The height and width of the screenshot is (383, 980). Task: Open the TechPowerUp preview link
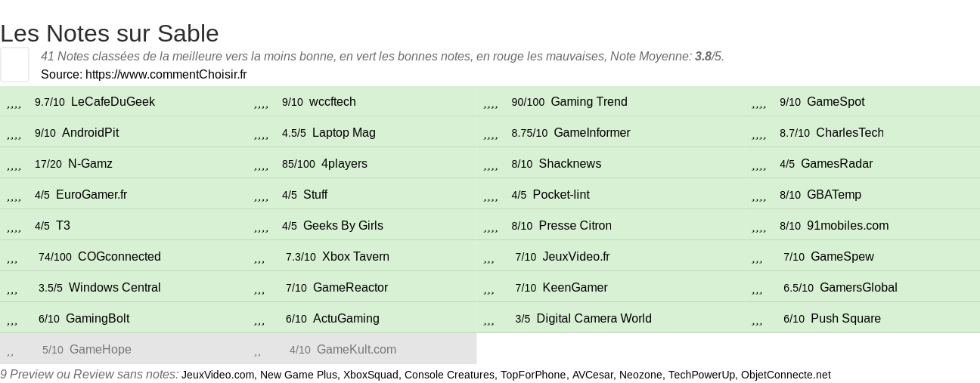pos(702,375)
